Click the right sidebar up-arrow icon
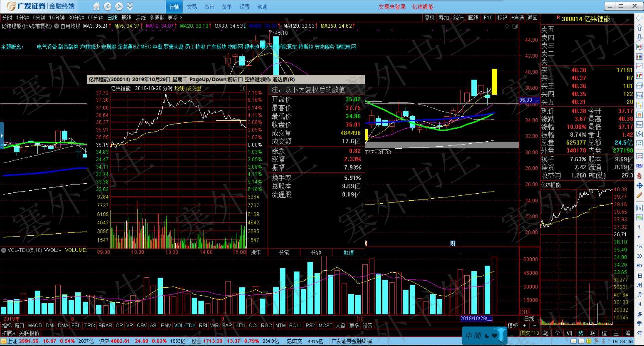This screenshot has height=346, width=644. click(639, 28)
